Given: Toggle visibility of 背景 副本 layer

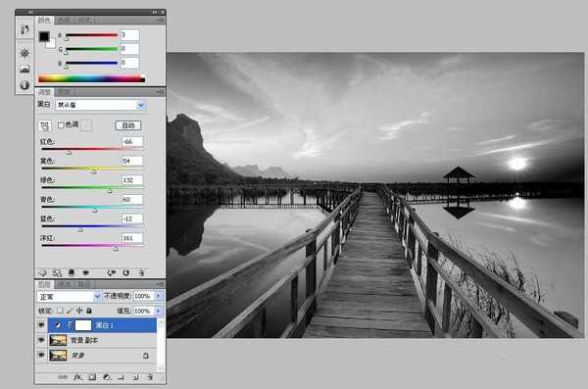Looking at the screenshot, I should [41, 340].
